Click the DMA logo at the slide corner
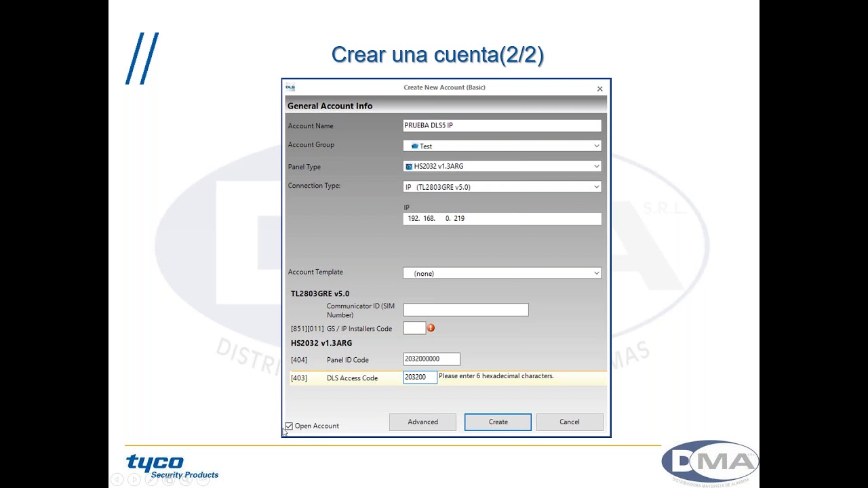Image resolution: width=868 pixels, height=488 pixels. 710,464
